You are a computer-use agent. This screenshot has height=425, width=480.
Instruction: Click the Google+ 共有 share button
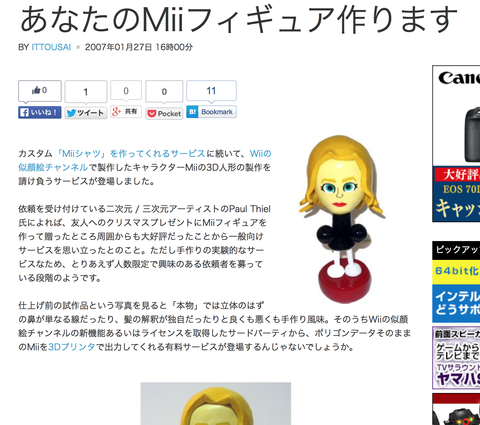point(126,112)
